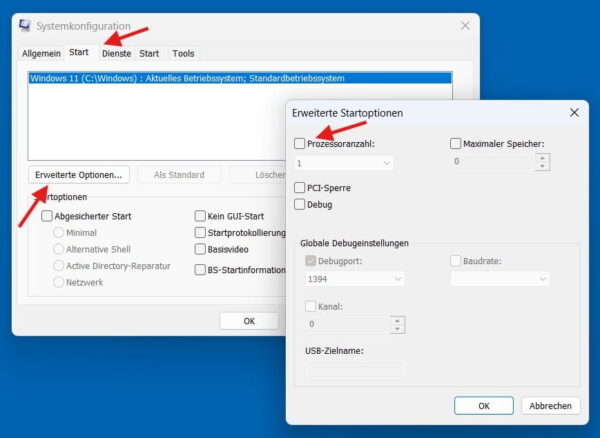The image size is (600, 438).
Task: Lower Kanal value with the down arrow
Action: tap(397, 329)
